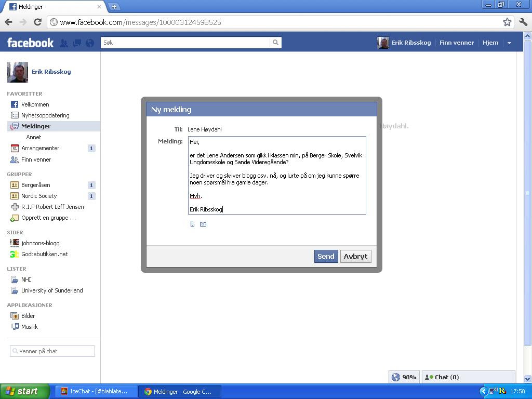This screenshot has height=399, width=532.
Task: Click the Bergeråsen count badge
Action: click(91, 185)
